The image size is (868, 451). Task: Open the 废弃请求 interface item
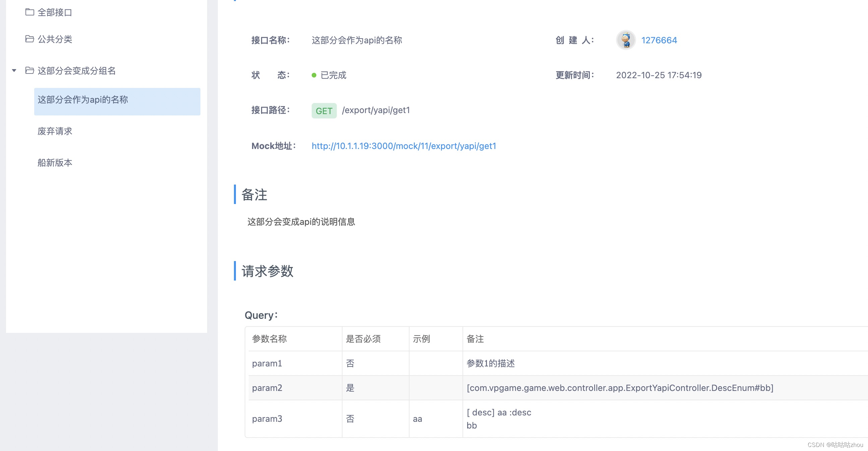click(x=55, y=131)
